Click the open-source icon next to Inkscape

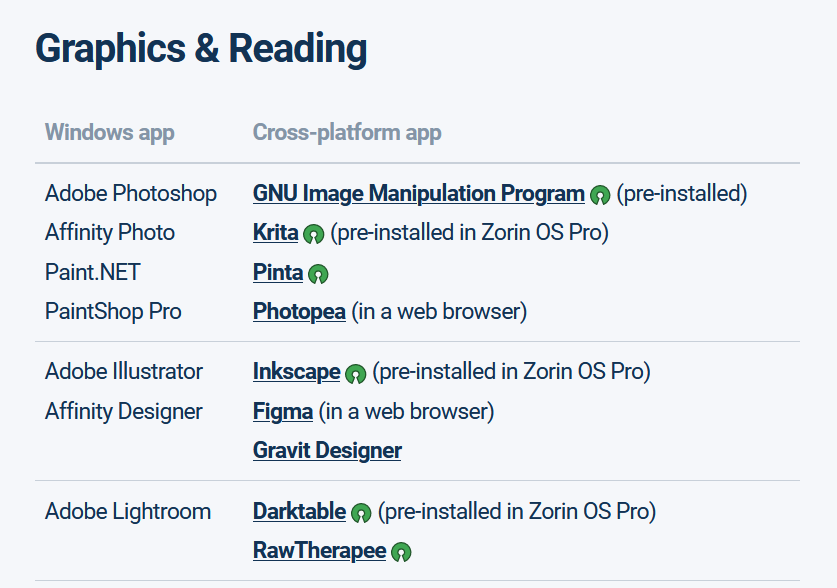point(355,374)
